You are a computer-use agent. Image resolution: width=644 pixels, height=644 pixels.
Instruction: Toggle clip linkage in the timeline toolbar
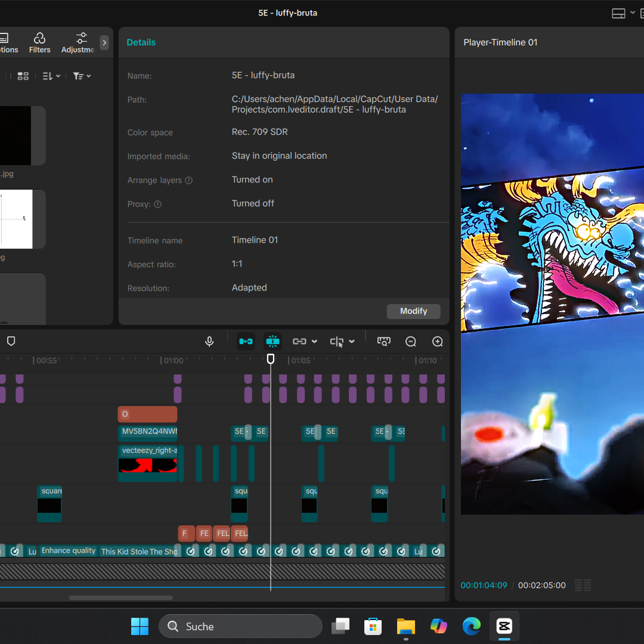tap(299, 341)
